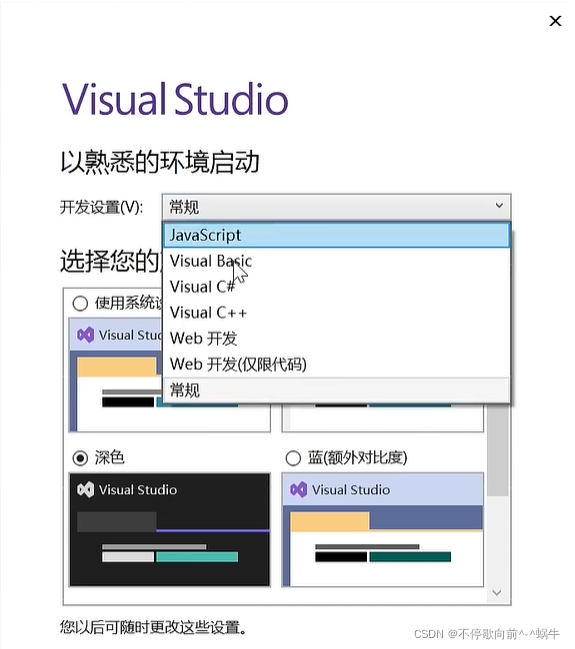Click the Visual Studio logo in blue contrast preview

click(298, 490)
